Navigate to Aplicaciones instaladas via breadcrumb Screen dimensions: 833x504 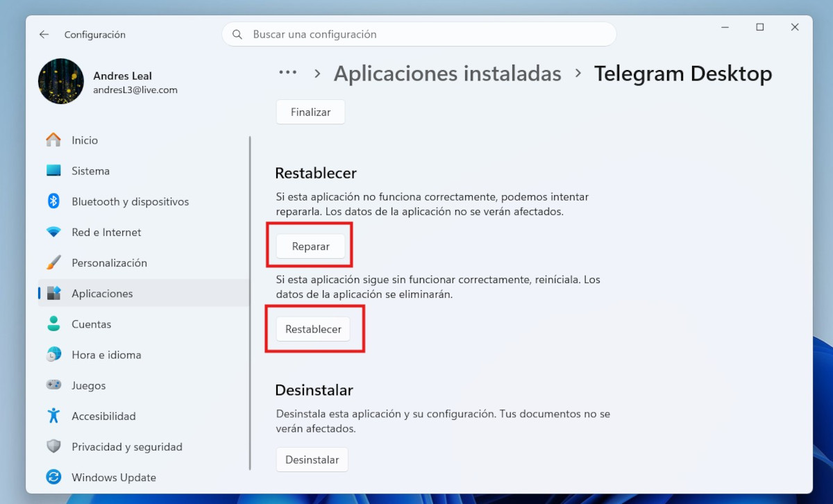tap(447, 73)
